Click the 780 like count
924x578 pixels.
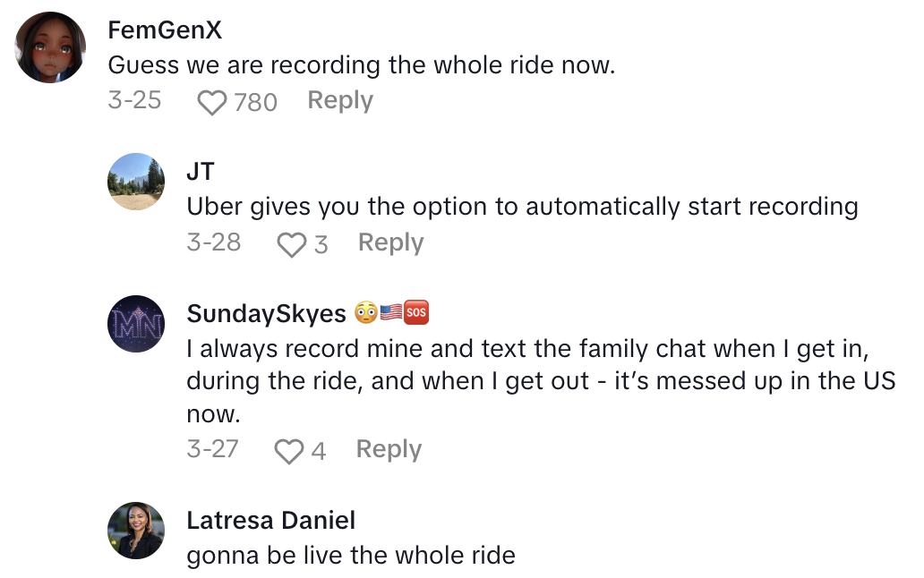(253, 101)
